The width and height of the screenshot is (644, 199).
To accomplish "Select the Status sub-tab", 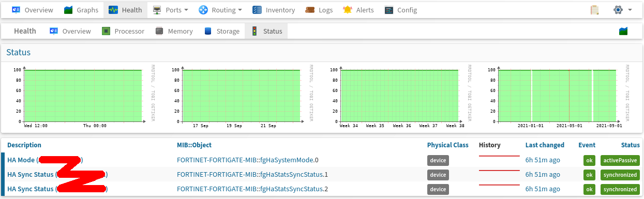I will [266, 31].
